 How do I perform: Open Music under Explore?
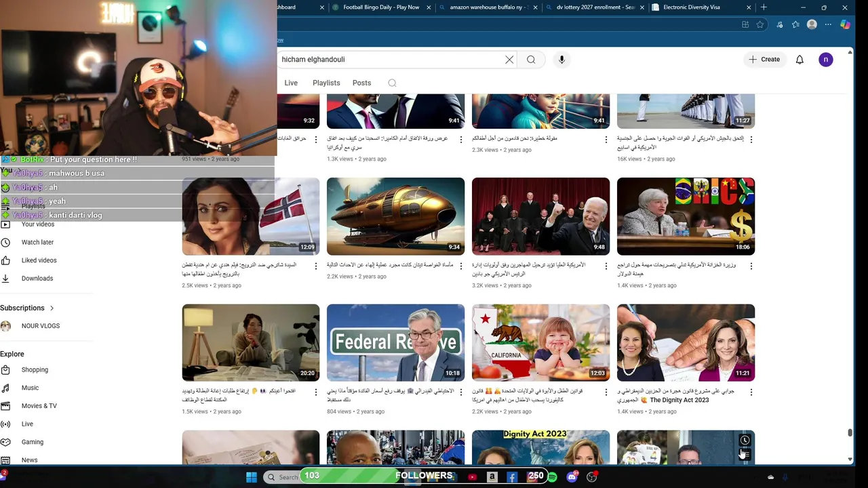[x=30, y=388]
